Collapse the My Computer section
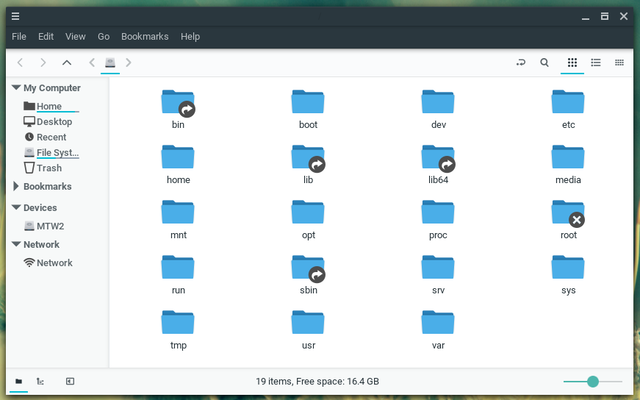 pos(16,88)
